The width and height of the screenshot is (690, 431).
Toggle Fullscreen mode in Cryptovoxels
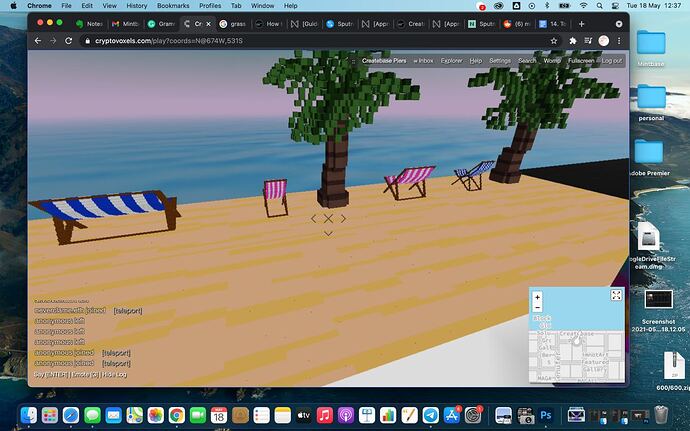pyautogui.click(x=581, y=61)
